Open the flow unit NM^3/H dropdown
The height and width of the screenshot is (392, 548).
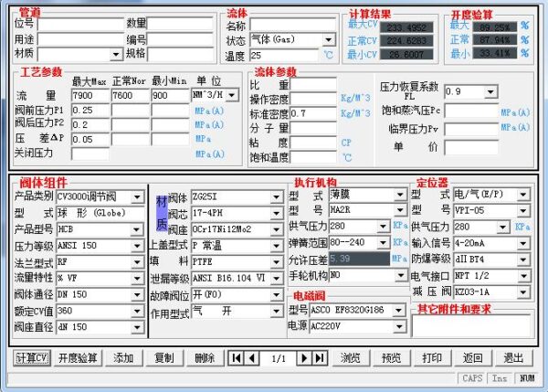coord(232,95)
